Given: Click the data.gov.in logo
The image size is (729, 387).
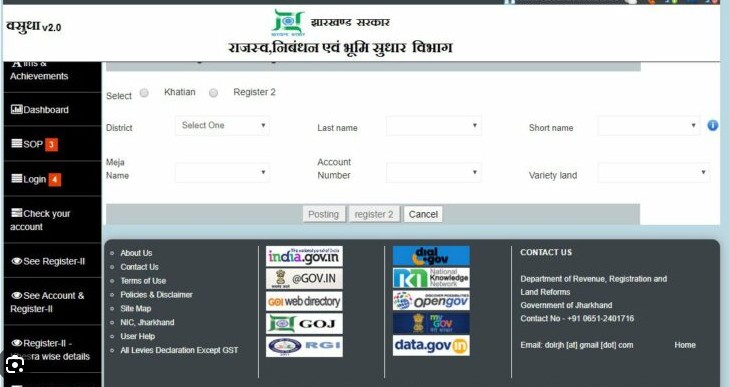Looking at the screenshot, I should pos(431,346).
